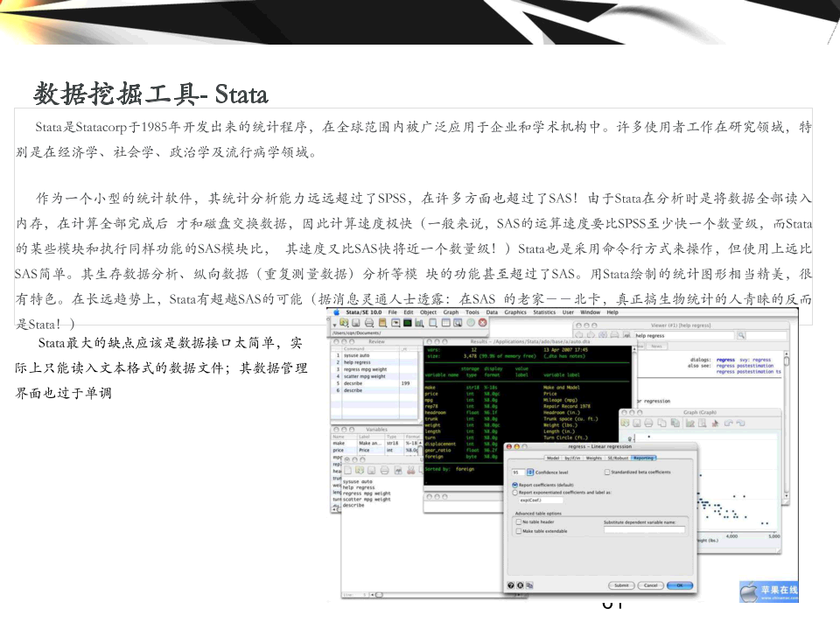Select Report coefficients (default) radio button
Viewport: 840px width, 630px height.
pos(514,486)
